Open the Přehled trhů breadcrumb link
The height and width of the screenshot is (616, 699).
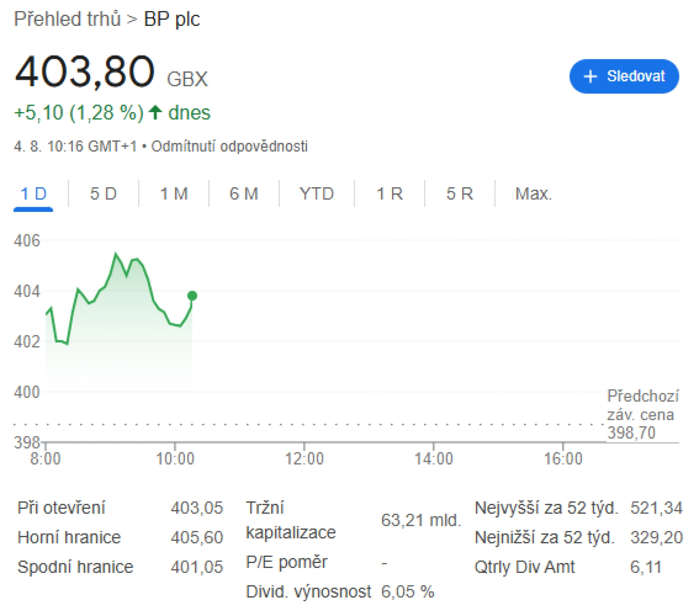(67, 18)
